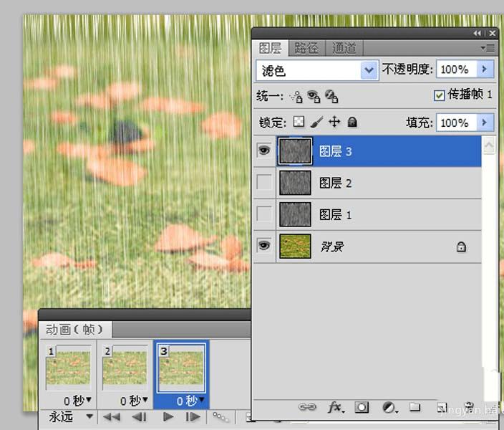Close the layers panel

(492, 33)
